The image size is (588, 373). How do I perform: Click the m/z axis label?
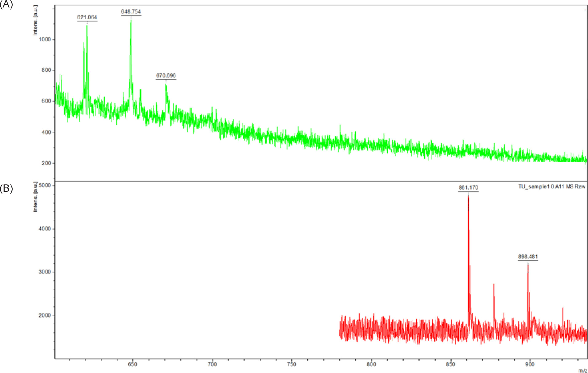pyautogui.click(x=582, y=371)
